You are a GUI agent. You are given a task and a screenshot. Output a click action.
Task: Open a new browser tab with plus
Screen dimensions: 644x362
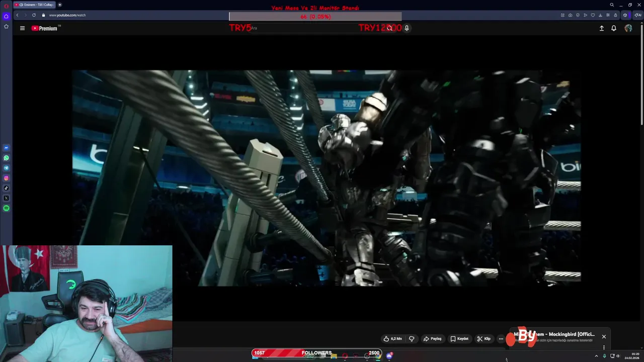click(60, 5)
